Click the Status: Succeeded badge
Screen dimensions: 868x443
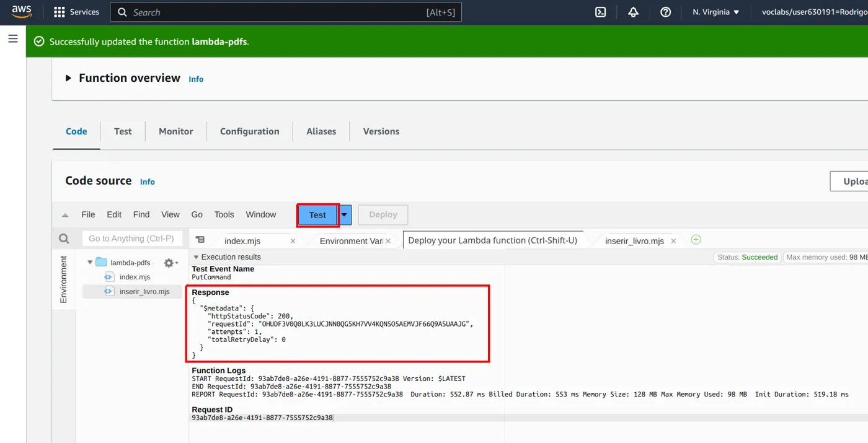tap(747, 257)
